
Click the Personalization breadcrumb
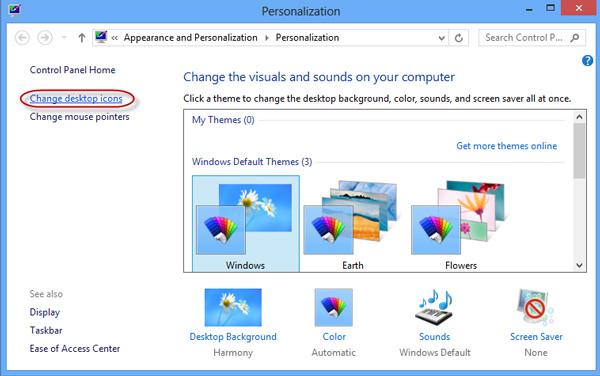click(307, 37)
